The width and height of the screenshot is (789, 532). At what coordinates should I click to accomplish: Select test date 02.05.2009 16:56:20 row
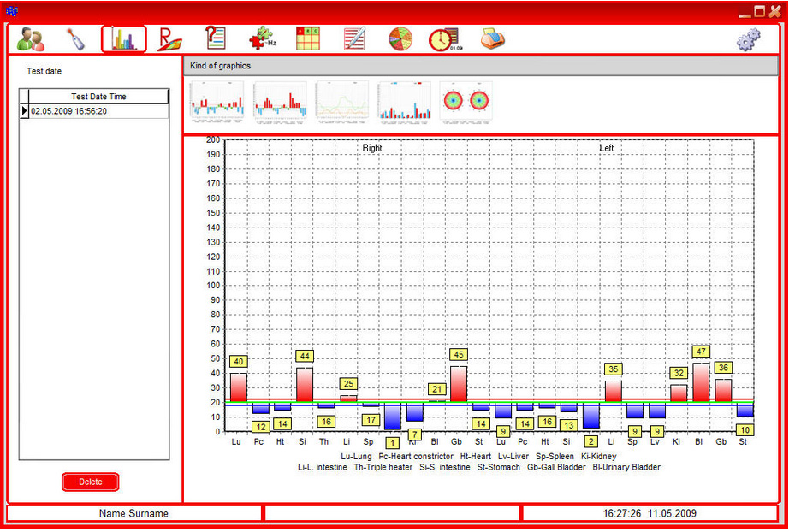(x=98, y=111)
